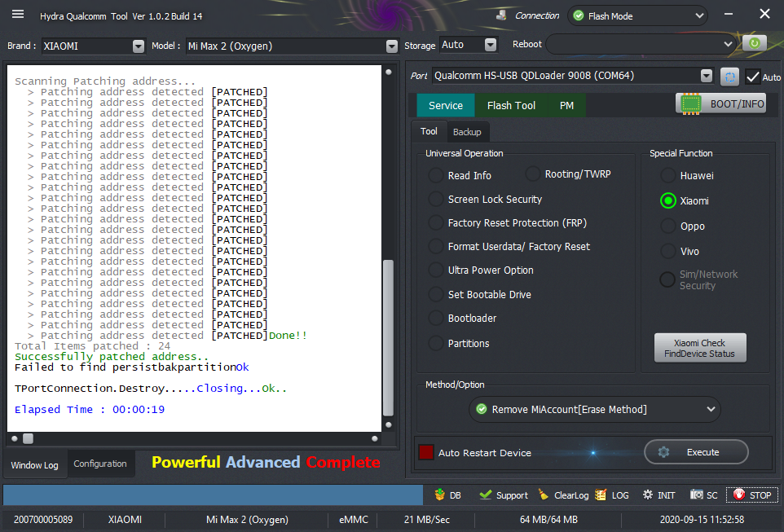The height and width of the screenshot is (532, 784).
Task: Select Factory Reset Protection (FRP) option
Action: pos(435,222)
